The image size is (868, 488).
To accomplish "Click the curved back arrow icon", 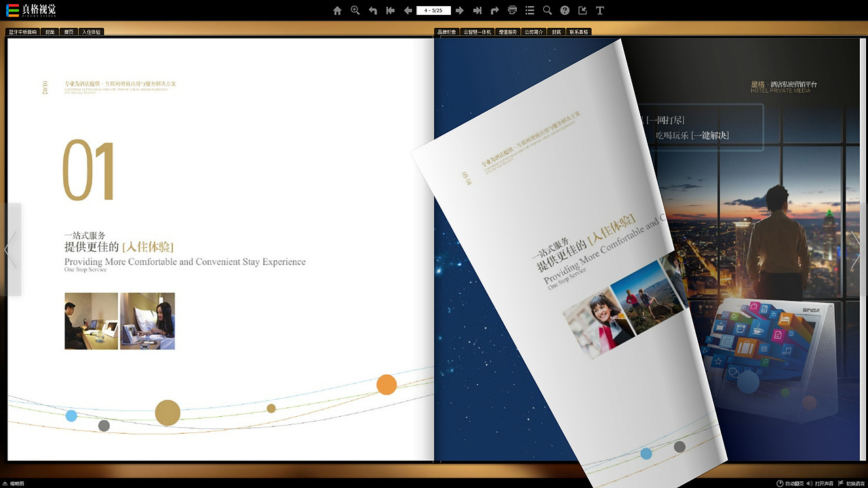I will (x=372, y=10).
